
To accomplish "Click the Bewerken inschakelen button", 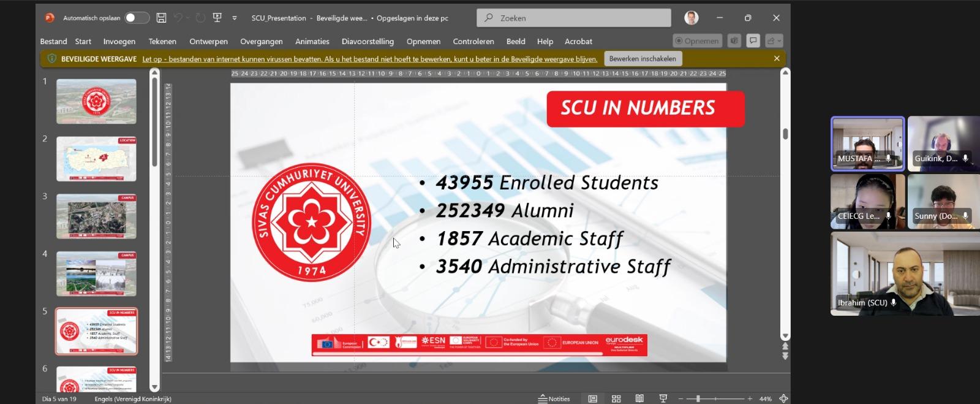I will [642, 59].
